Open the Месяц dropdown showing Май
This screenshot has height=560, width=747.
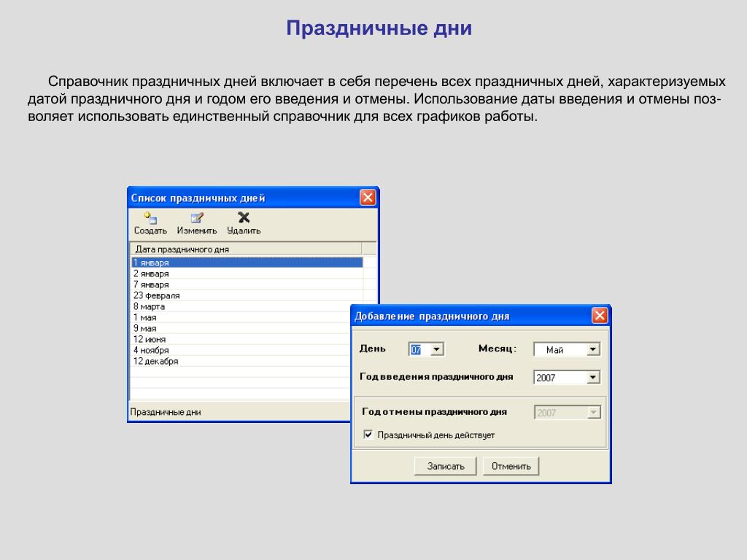(566, 349)
